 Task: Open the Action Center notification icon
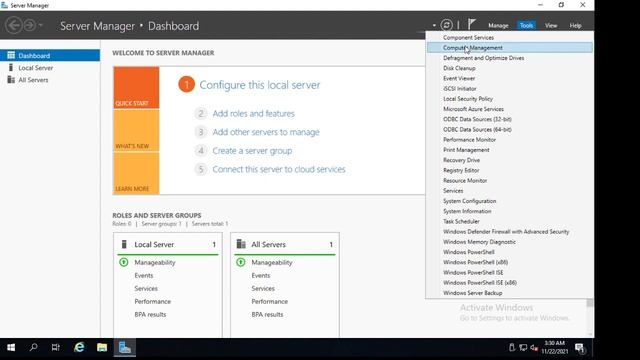coord(580,348)
